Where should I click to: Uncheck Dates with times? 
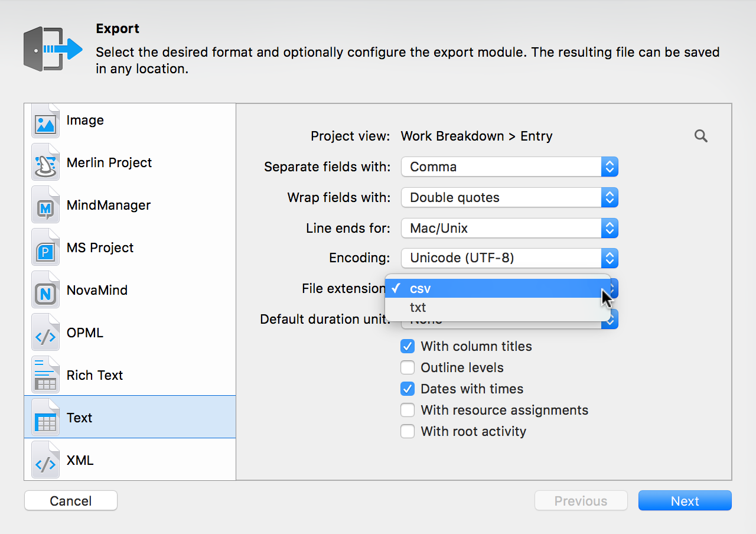[408, 389]
